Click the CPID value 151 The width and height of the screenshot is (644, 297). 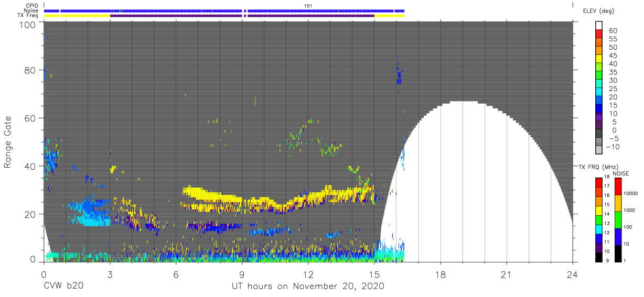coord(308,5)
